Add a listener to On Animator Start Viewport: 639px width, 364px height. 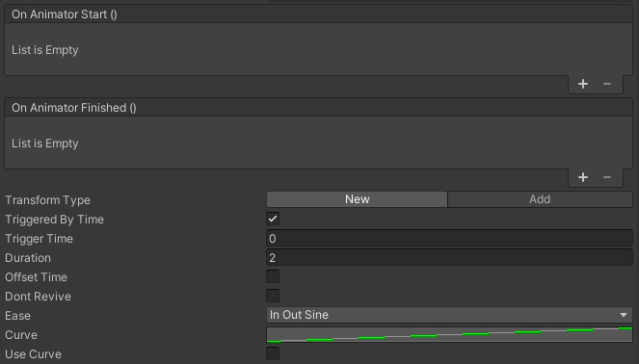click(x=583, y=84)
